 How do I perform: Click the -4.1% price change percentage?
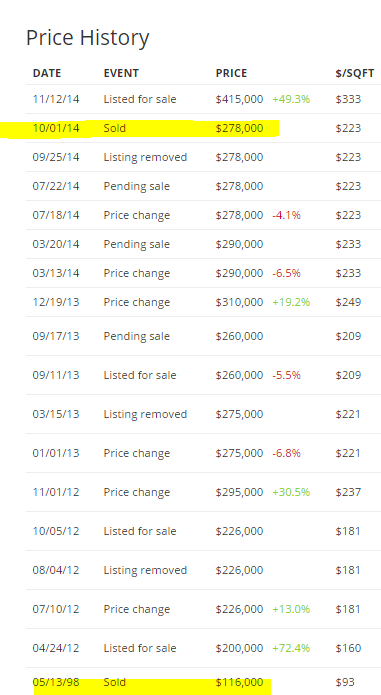coord(286,215)
